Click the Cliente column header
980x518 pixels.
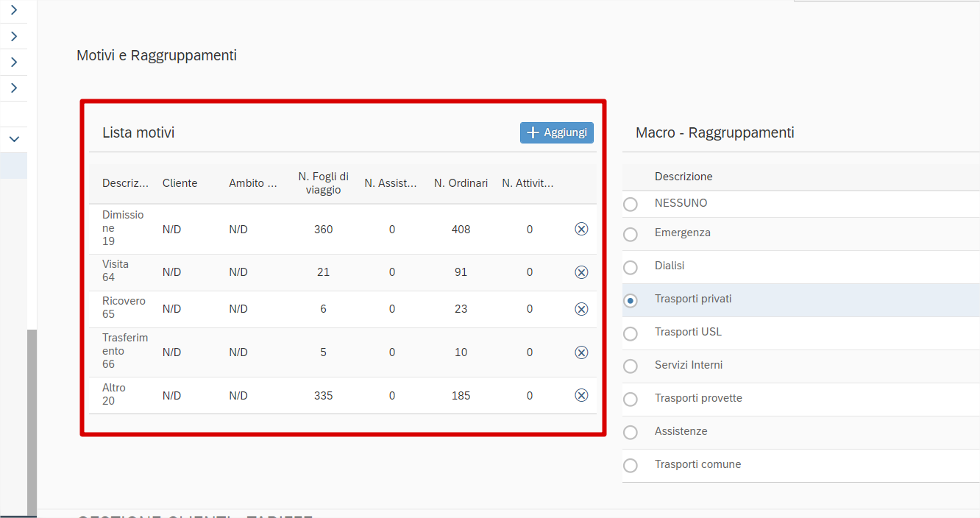[x=180, y=183]
